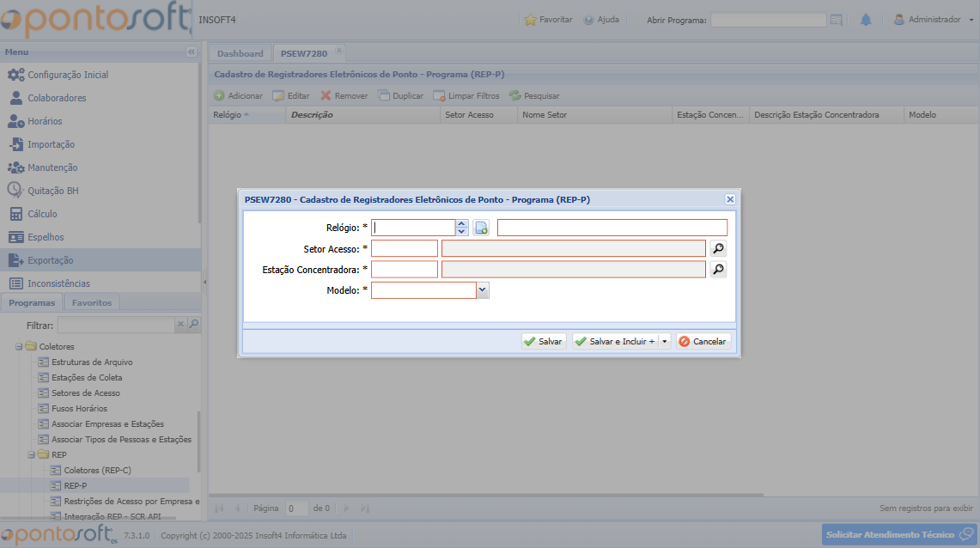Increment the Relógio spinner up arrow
Image resolution: width=980 pixels, height=548 pixels.
point(462,224)
